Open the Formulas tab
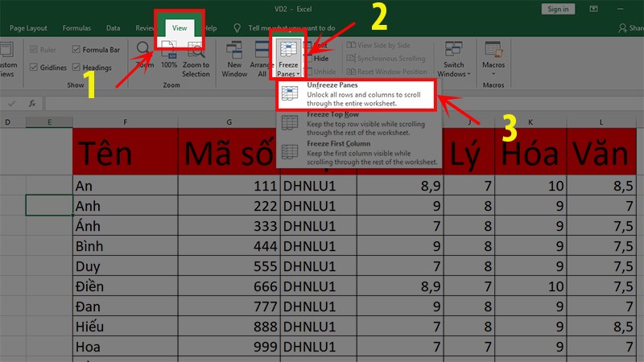644x362 pixels. point(76,28)
